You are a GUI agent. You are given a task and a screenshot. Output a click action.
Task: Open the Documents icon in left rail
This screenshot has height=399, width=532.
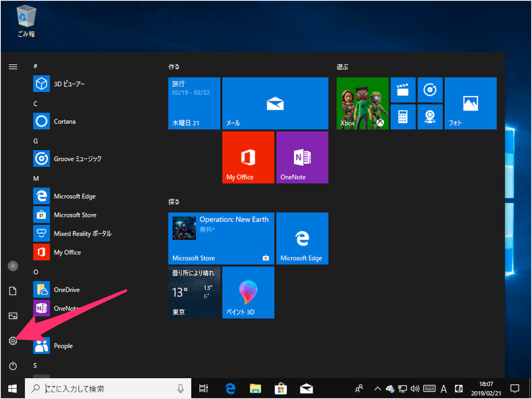point(13,291)
